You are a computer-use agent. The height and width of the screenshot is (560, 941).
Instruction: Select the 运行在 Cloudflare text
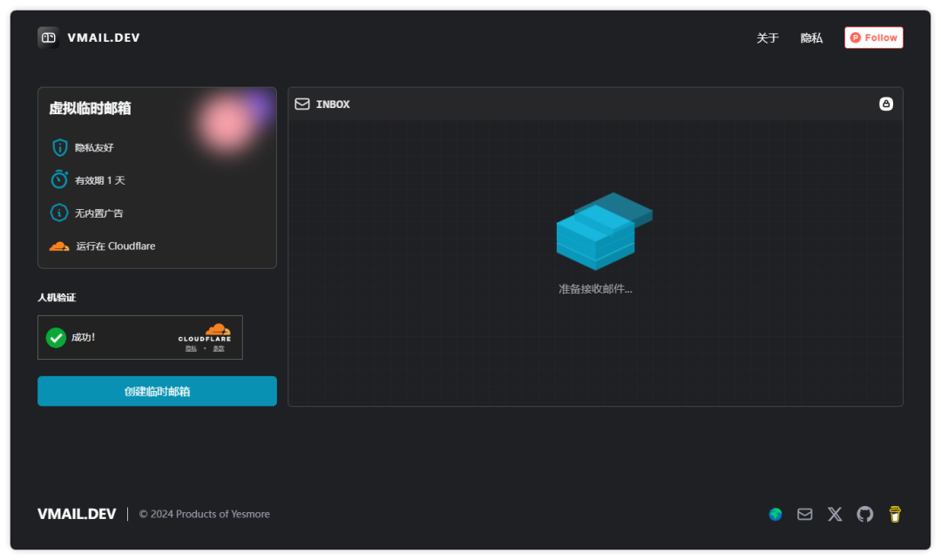(116, 246)
